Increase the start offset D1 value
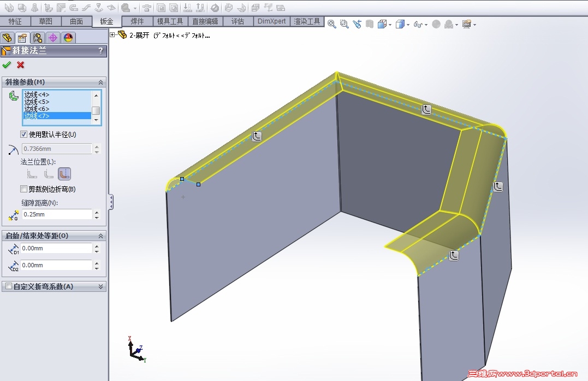Image resolution: width=588 pixels, height=381 pixels. pos(97,246)
